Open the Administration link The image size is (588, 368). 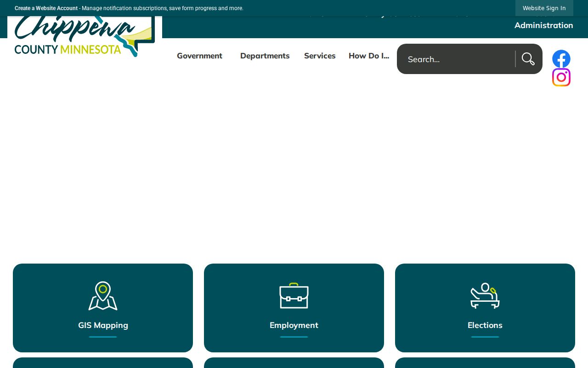[544, 25]
